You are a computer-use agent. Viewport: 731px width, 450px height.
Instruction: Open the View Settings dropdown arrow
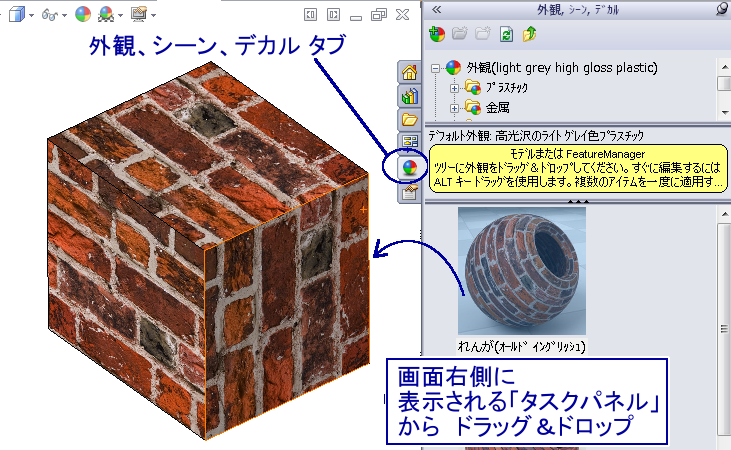(x=153, y=15)
